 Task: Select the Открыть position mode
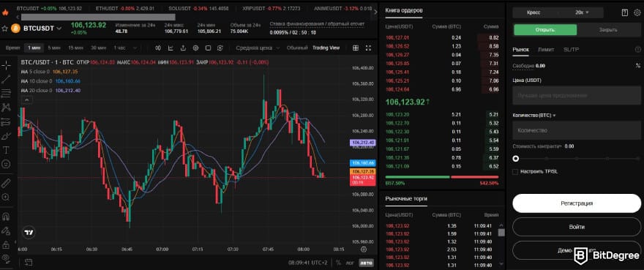pyautogui.click(x=545, y=30)
